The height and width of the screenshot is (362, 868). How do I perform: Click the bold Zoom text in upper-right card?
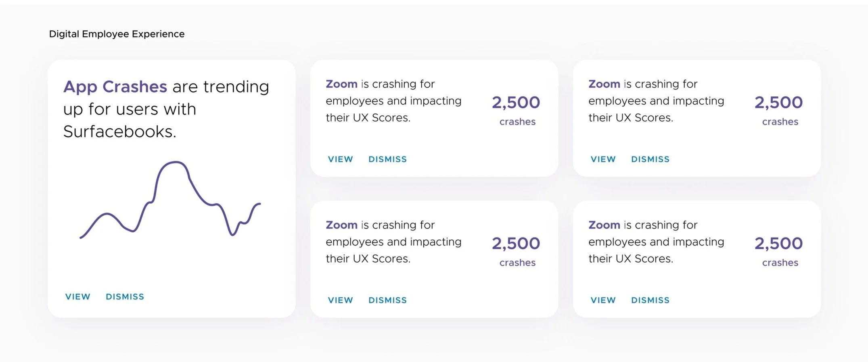pos(604,84)
